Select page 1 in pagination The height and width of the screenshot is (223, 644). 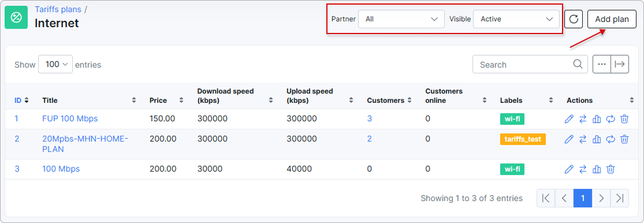[583, 198]
